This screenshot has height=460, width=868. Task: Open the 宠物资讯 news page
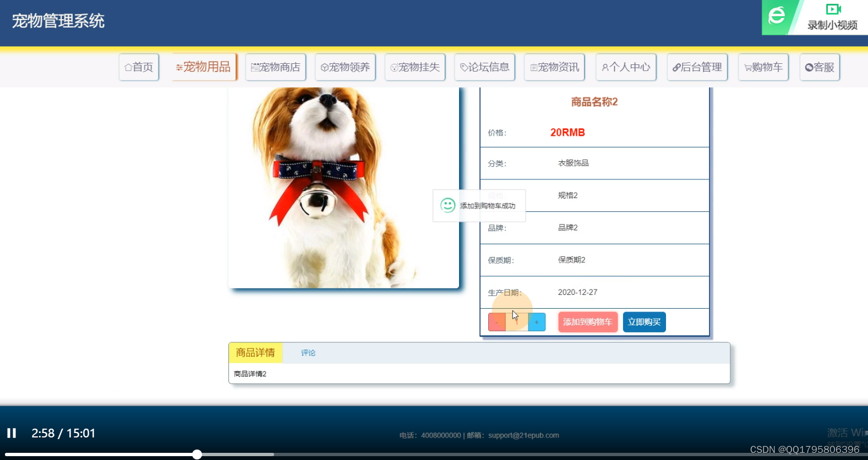tap(555, 67)
